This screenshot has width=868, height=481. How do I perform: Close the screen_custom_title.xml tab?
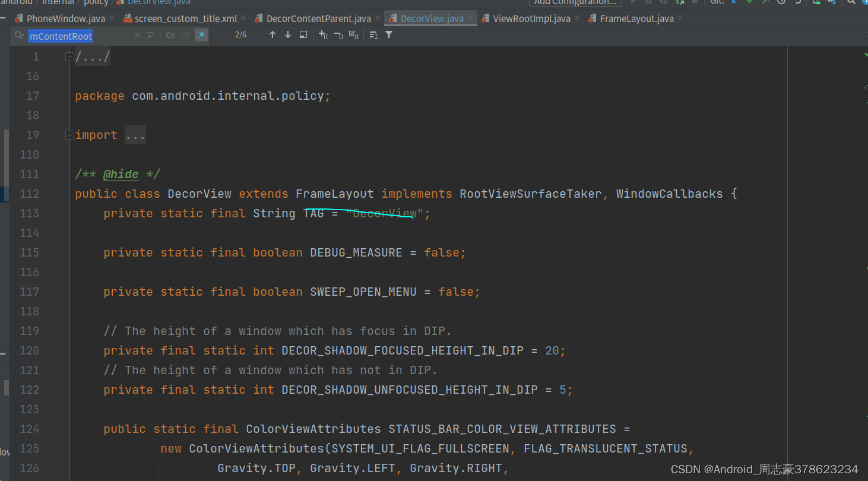pyautogui.click(x=243, y=18)
